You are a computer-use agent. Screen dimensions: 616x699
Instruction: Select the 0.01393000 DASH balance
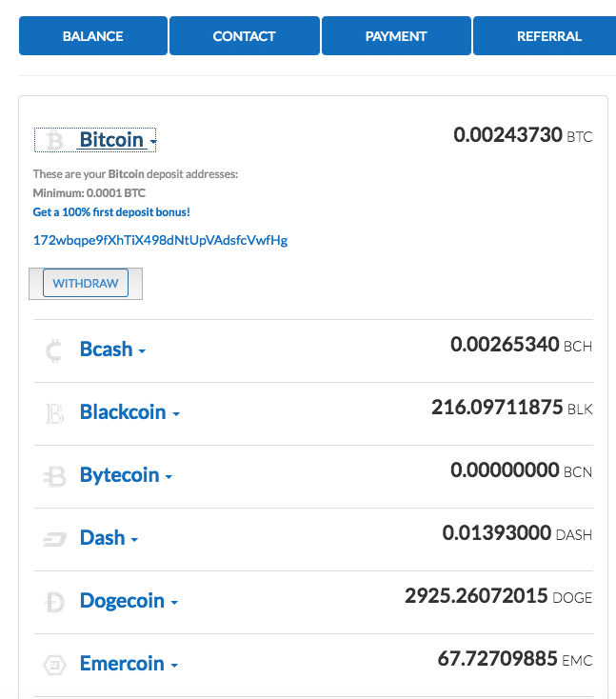pyautogui.click(x=517, y=533)
